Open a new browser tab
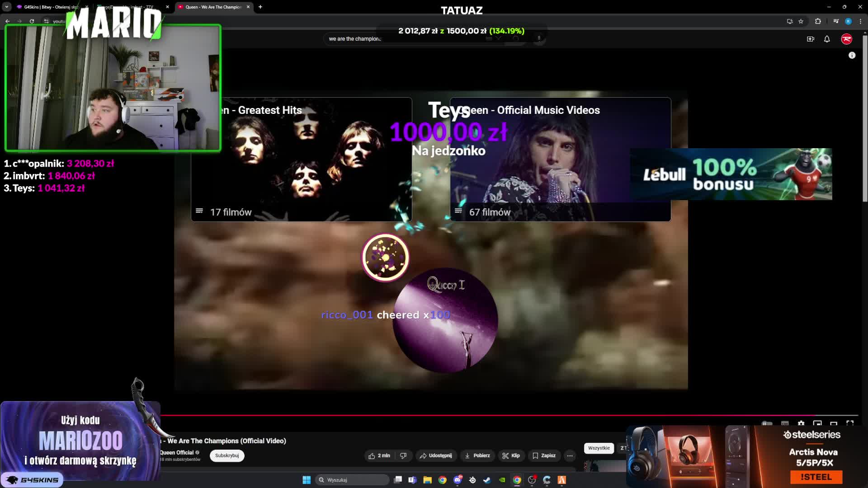The image size is (868, 488). [260, 7]
